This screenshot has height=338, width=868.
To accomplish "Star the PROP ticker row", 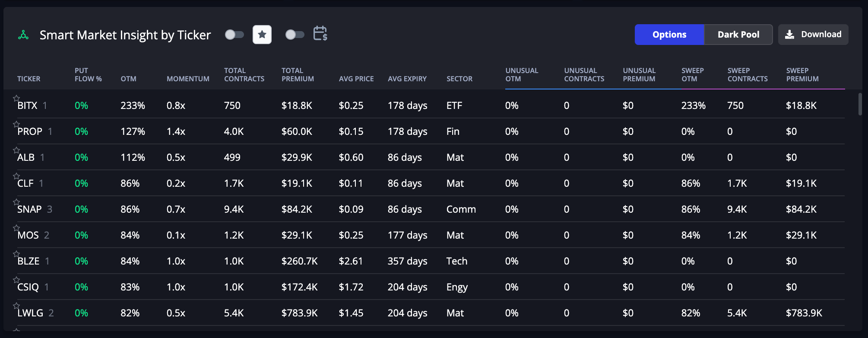I will point(16,124).
